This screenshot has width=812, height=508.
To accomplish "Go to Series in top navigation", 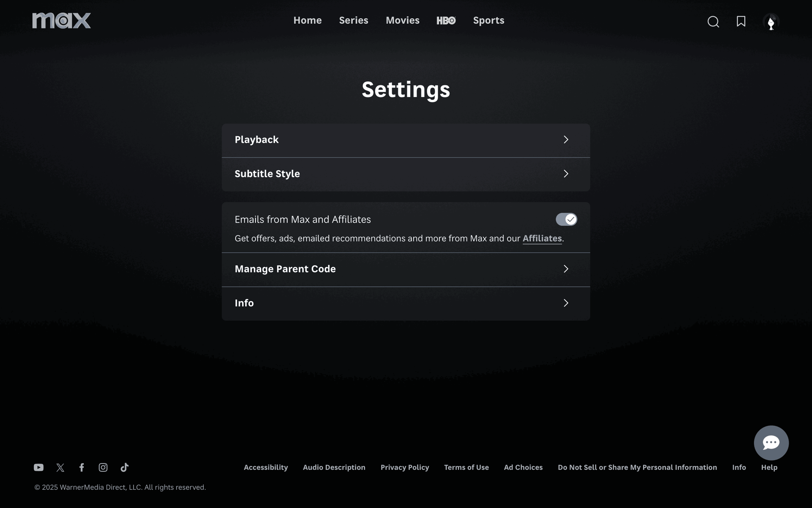I will click(354, 20).
